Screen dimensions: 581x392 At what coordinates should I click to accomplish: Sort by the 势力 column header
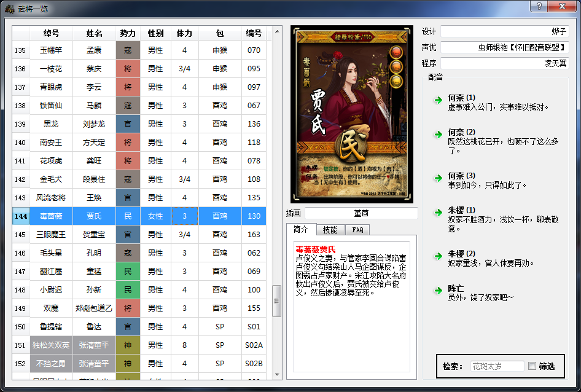[x=128, y=33]
